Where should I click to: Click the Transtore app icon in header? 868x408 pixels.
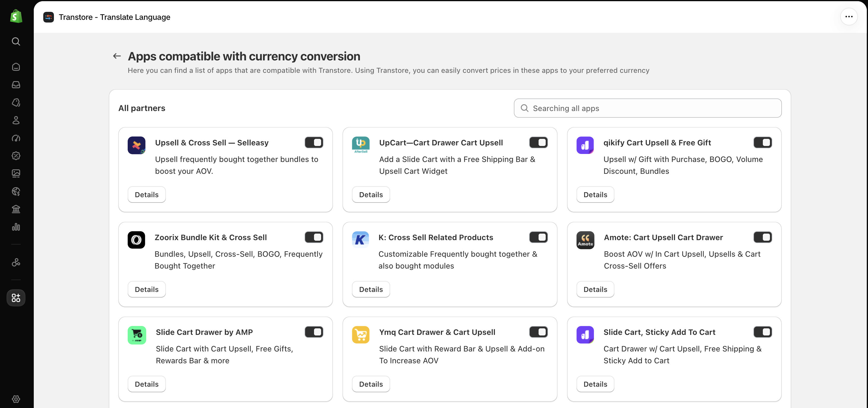pyautogui.click(x=49, y=17)
